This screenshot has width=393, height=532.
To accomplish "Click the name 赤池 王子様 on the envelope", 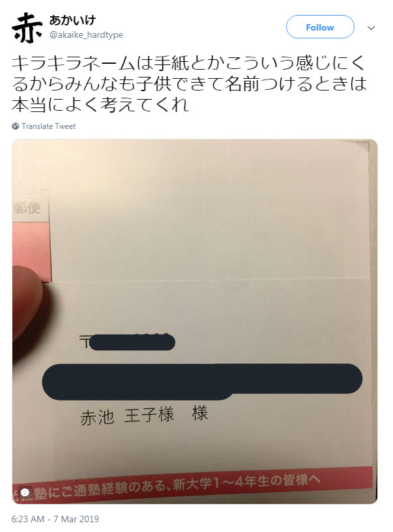I will click(x=127, y=415).
